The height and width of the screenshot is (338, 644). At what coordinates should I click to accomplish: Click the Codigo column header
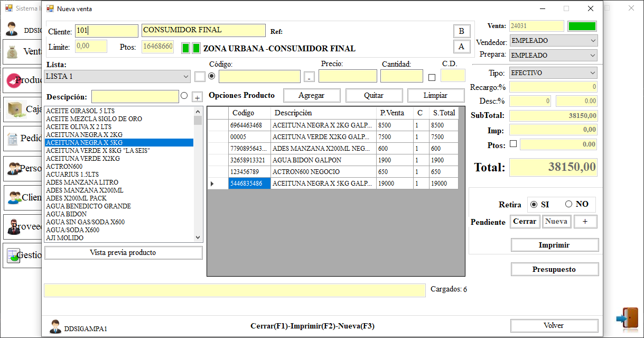(x=249, y=113)
